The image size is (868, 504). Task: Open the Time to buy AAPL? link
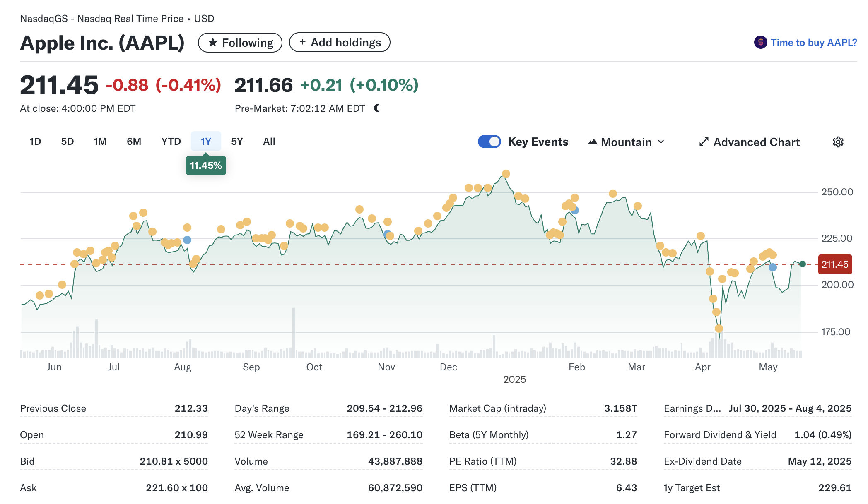pos(813,43)
